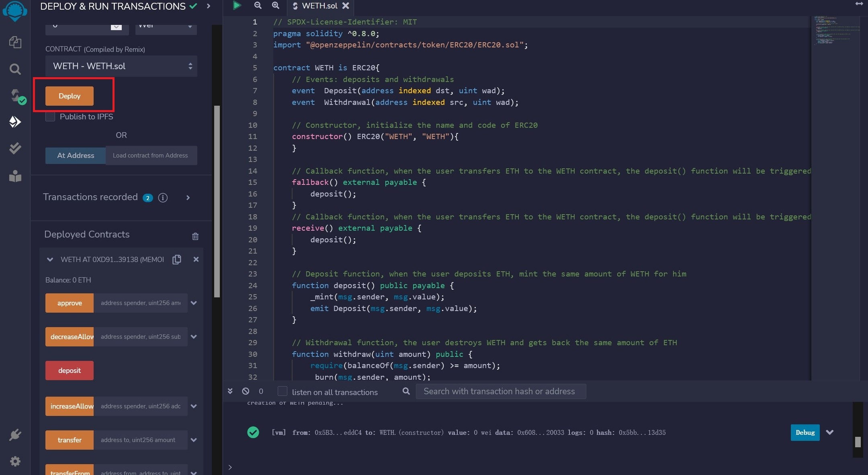Screen dimensions: 868x475
Task: Expand the transaction log details chevron
Action: [830, 432]
